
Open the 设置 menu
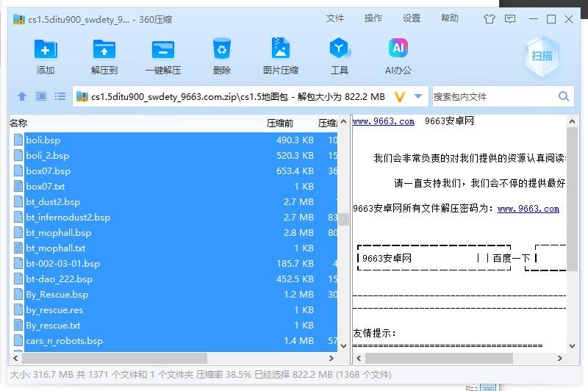[412, 18]
